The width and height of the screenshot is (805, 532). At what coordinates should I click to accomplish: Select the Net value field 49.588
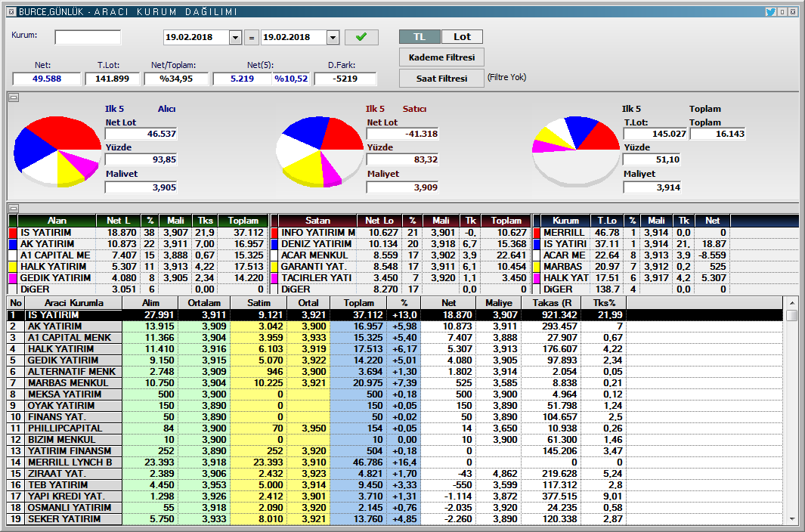point(47,79)
